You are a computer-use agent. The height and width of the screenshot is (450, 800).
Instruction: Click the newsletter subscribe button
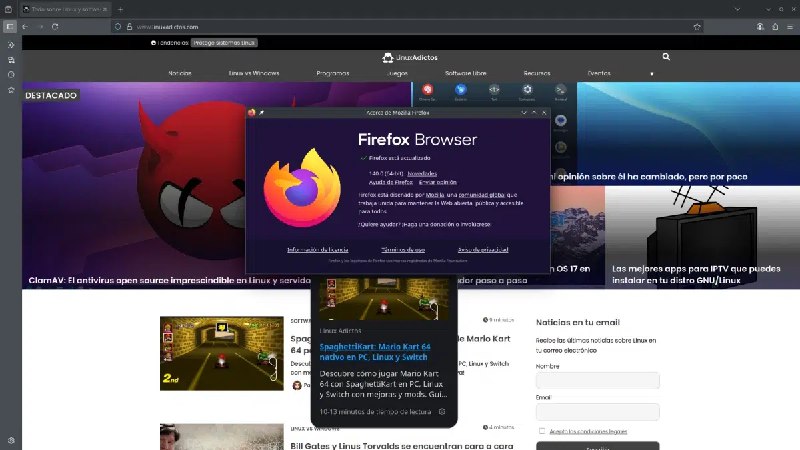[x=597, y=446]
